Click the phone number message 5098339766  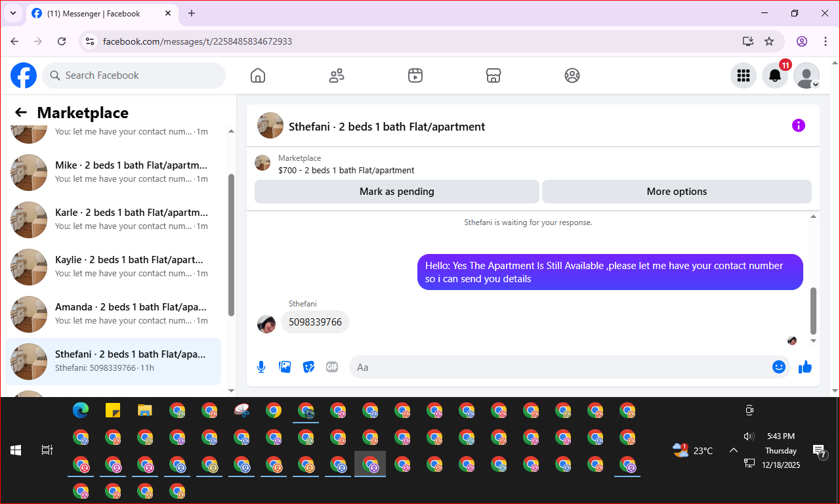click(315, 322)
